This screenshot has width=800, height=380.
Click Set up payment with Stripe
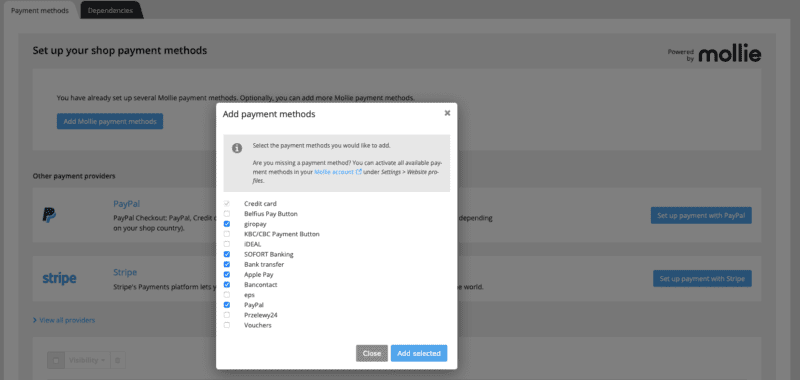pyautogui.click(x=702, y=278)
